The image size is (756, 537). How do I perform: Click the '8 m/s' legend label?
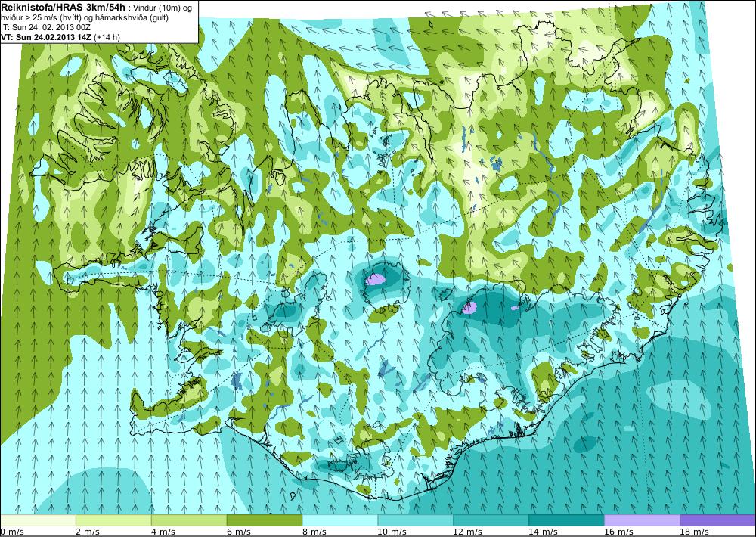314,532
